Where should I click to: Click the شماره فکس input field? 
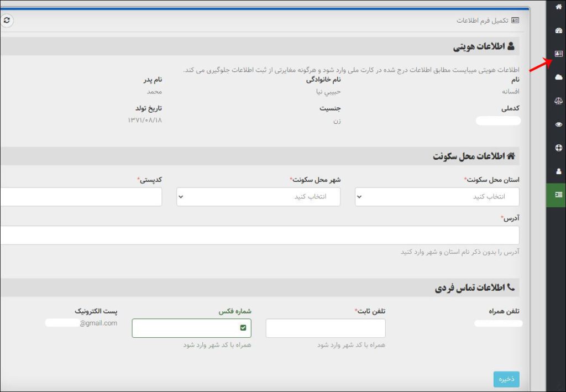tap(192, 328)
